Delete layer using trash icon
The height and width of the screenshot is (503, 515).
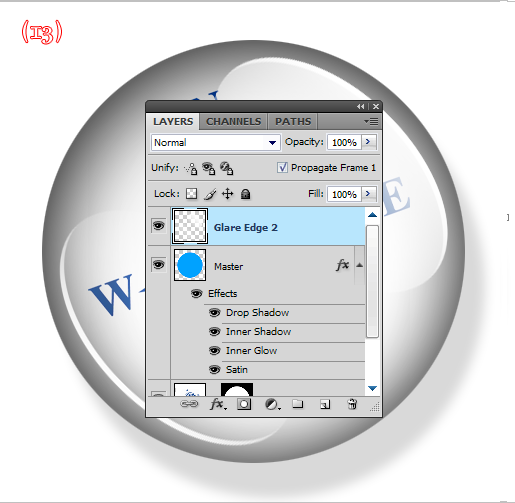click(352, 404)
